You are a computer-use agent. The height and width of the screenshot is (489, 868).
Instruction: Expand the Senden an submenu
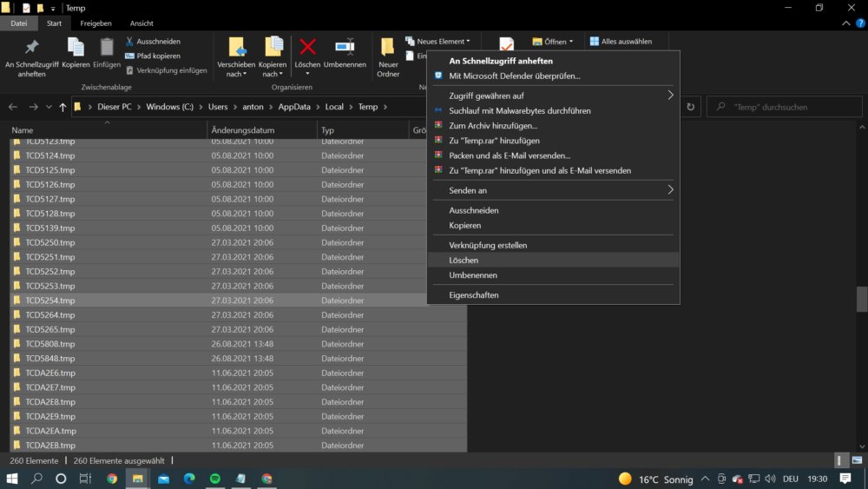click(670, 190)
